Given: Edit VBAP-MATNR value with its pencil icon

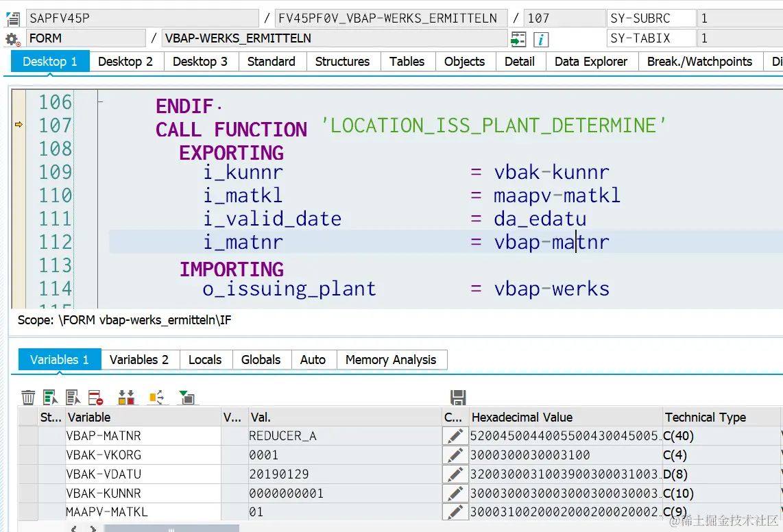Looking at the screenshot, I should click(x=455, y=436).
